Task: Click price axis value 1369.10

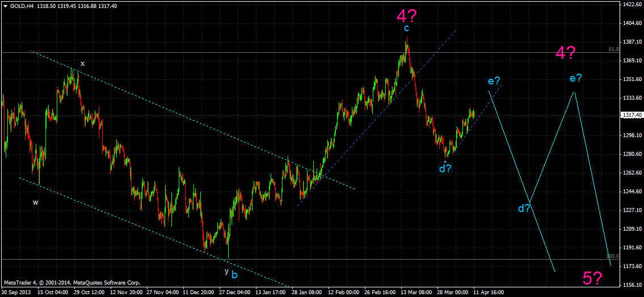Action: click(x=632, y=61)
